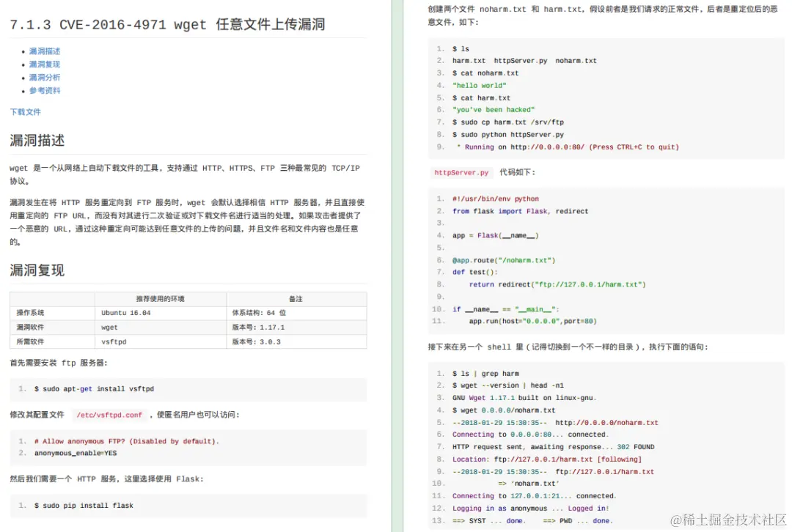Open the 参考资料 table of contents link
The height and width of the screenshot is (532, 792).
pos(45,90)
